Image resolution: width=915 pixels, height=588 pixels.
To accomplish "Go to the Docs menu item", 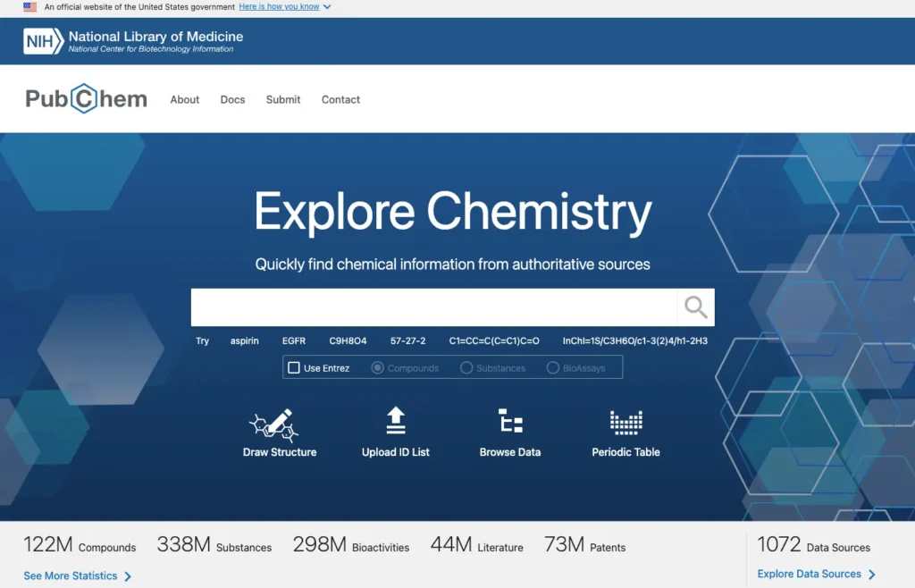I will tap(232, 100).
